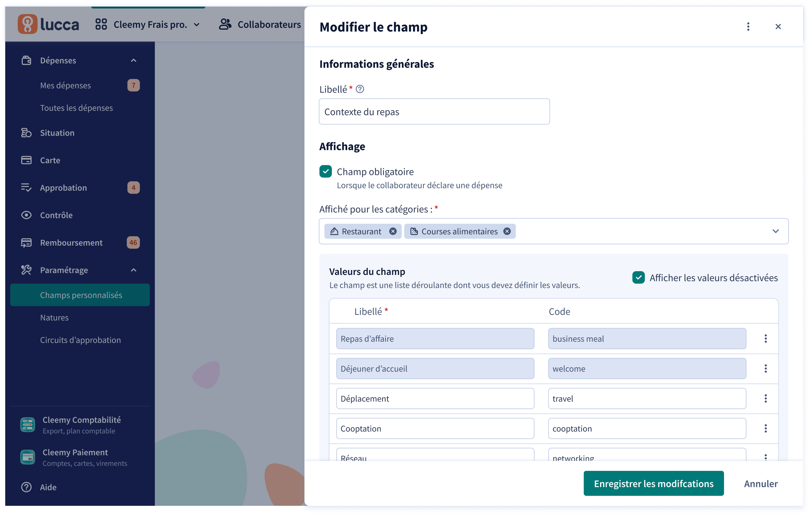This screenshot has width=812, height=517.
Task: Open the Cleemy Frais pro. dropdown chevron
Action: (197, 25)
